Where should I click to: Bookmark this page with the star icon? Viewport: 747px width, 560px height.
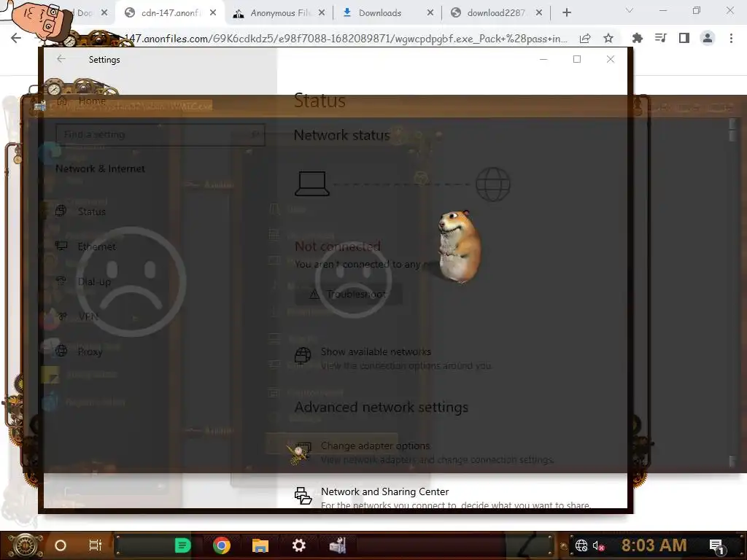pos(608,38)
